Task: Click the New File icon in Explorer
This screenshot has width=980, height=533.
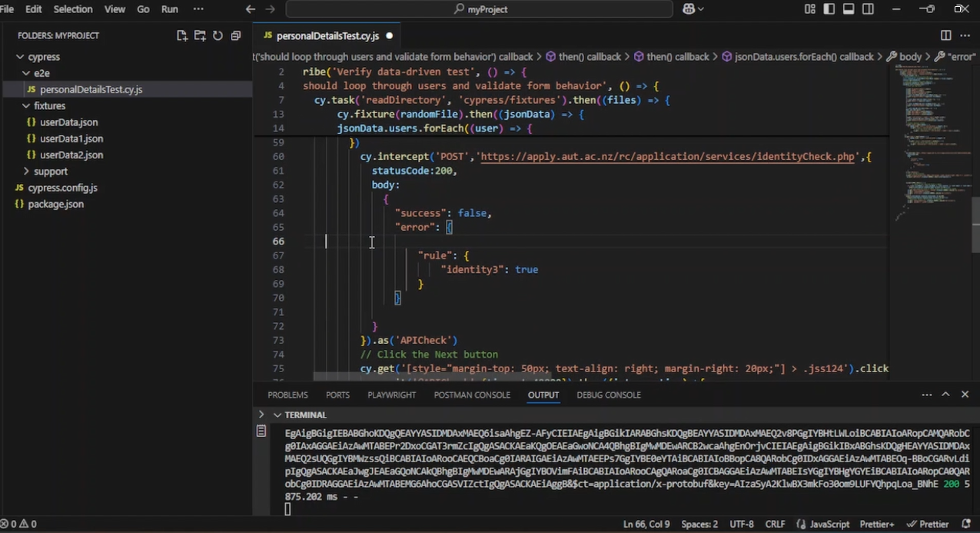Action: coord(182,35)
